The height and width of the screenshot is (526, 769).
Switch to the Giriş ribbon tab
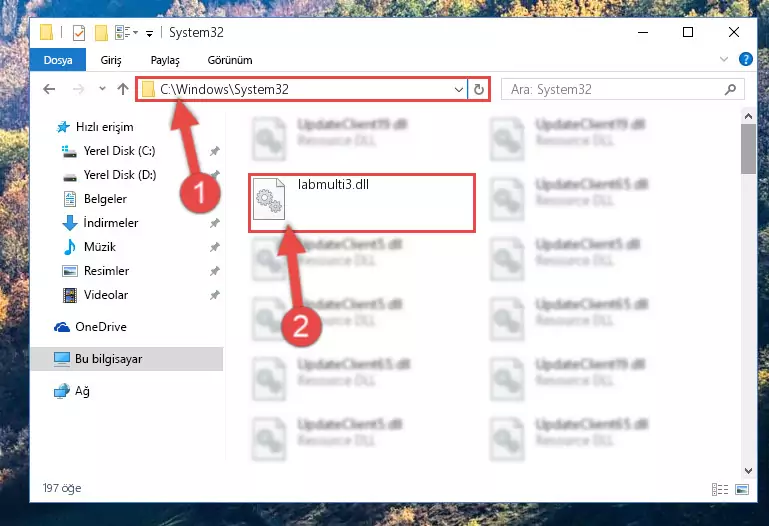pos(111,60)
